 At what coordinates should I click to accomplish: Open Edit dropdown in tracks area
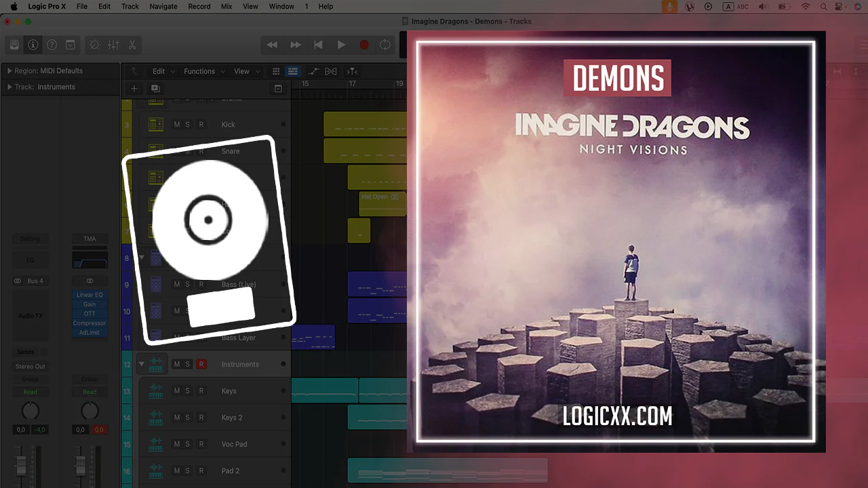pos(163,71)
